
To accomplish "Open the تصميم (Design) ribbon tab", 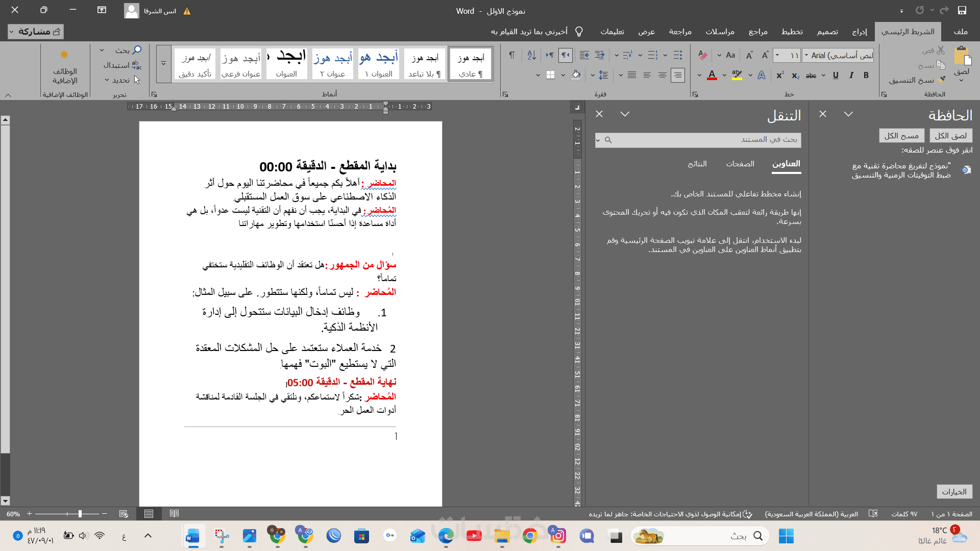I will click(827, 32).
